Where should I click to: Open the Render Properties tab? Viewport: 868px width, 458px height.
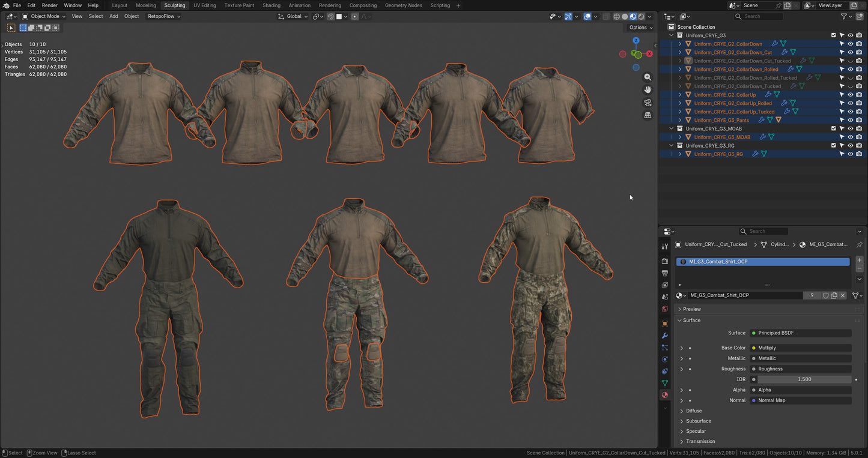(x=664, y=260)
